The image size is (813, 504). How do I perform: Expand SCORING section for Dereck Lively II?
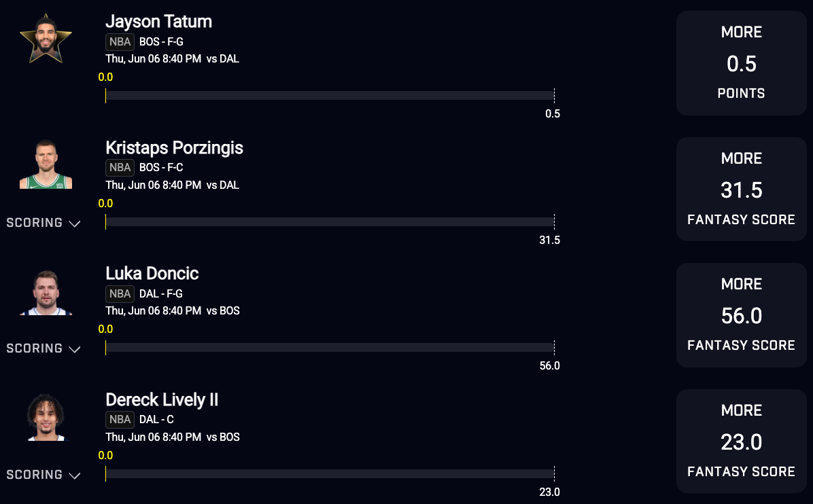point(44,475)
